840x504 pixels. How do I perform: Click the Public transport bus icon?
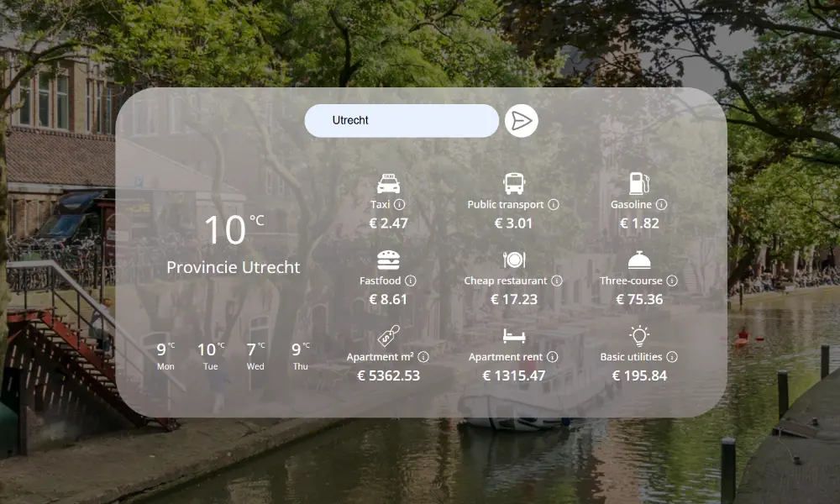pos(513,183)
